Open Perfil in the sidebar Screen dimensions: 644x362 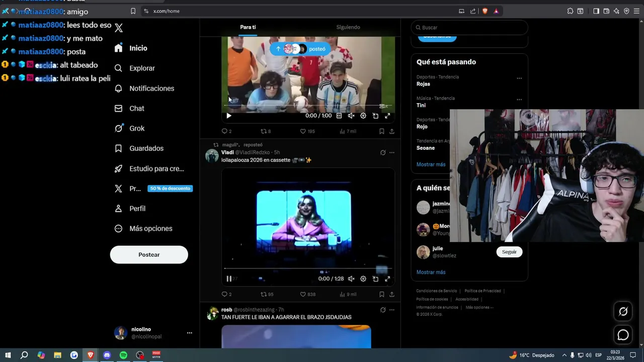pyautogui.click(x=130, y=209)
